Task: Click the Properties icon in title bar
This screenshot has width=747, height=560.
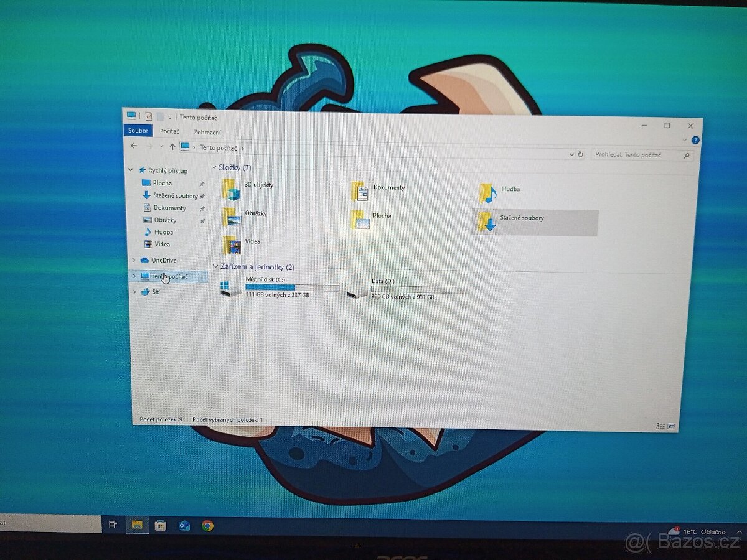Action: 149,116
